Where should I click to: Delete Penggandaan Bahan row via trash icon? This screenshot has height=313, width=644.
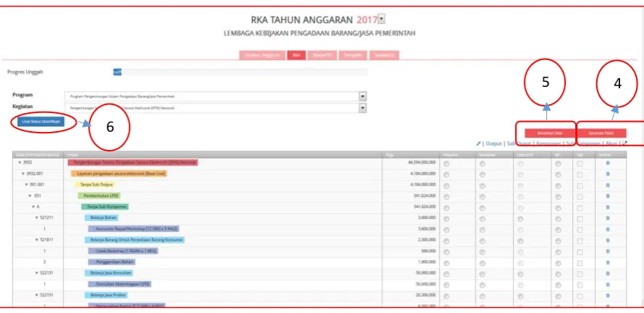pos(608,262)
